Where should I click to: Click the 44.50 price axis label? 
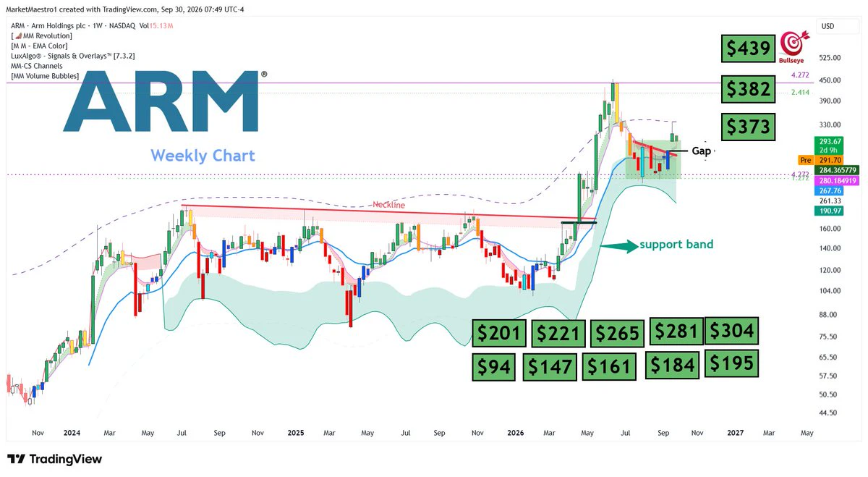coord(828,413)
